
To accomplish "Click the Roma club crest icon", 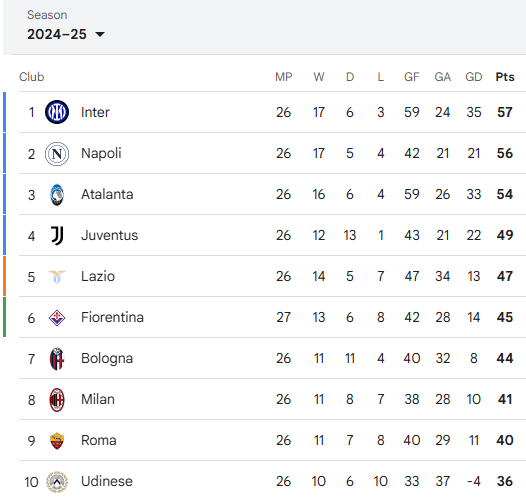I will (x=57, y=441).
